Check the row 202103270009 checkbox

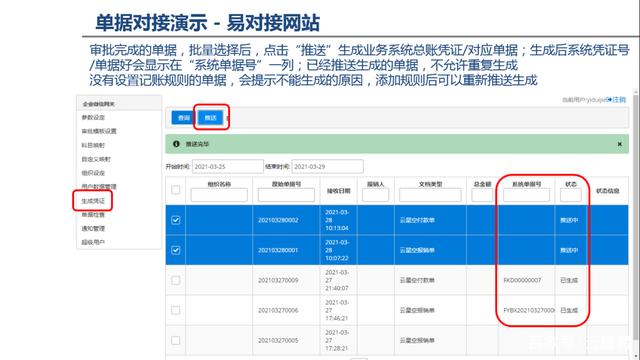point(176,280)
